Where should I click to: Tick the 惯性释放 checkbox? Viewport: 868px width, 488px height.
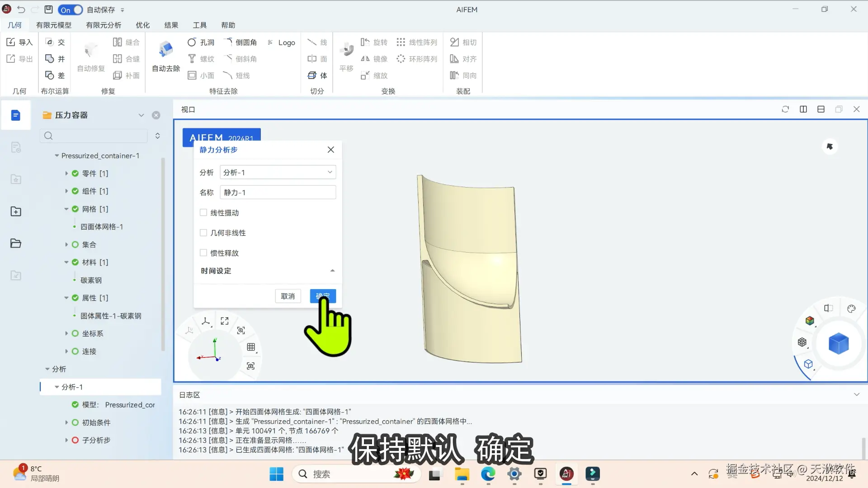click(x=203, y=253)
